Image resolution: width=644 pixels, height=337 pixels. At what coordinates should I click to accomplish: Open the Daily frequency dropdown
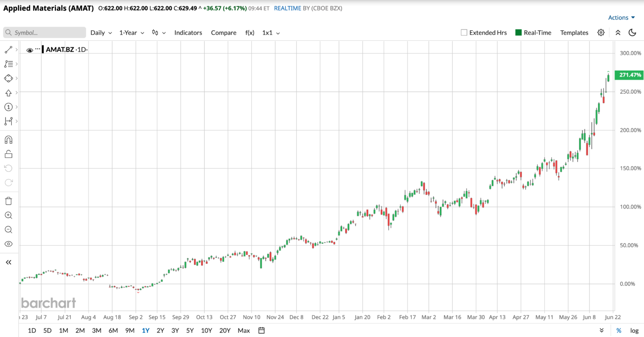[x=101, y=33]
